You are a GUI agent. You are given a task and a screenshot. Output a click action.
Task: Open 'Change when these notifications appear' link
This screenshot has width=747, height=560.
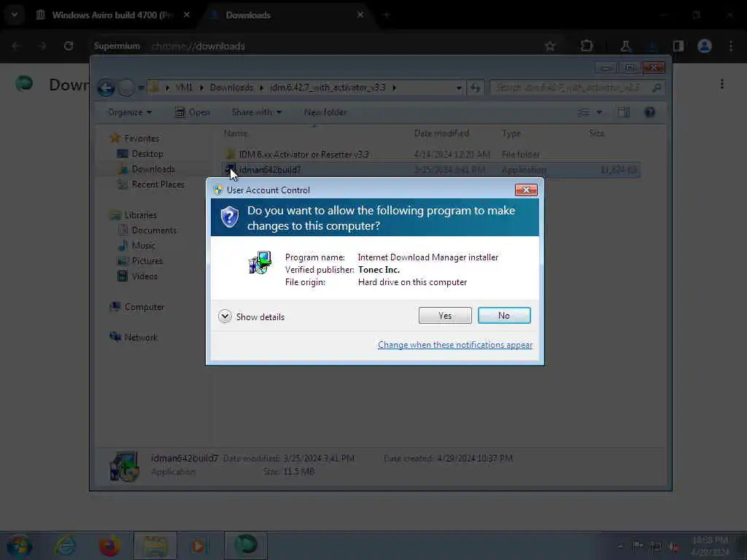455,345
